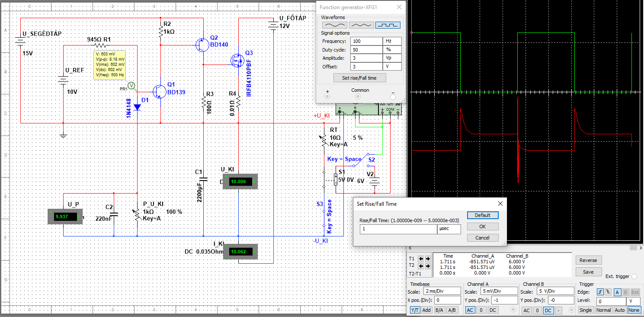644x317 pixels.
Task: Toggle Y/T timebase display mode
Action: pos(415,310)
